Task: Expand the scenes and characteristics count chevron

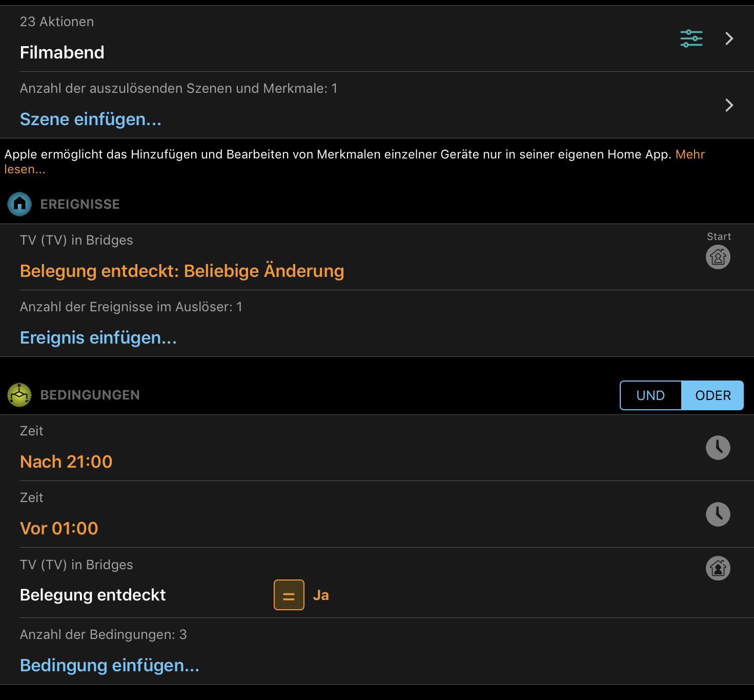Action: click(729, 105)
